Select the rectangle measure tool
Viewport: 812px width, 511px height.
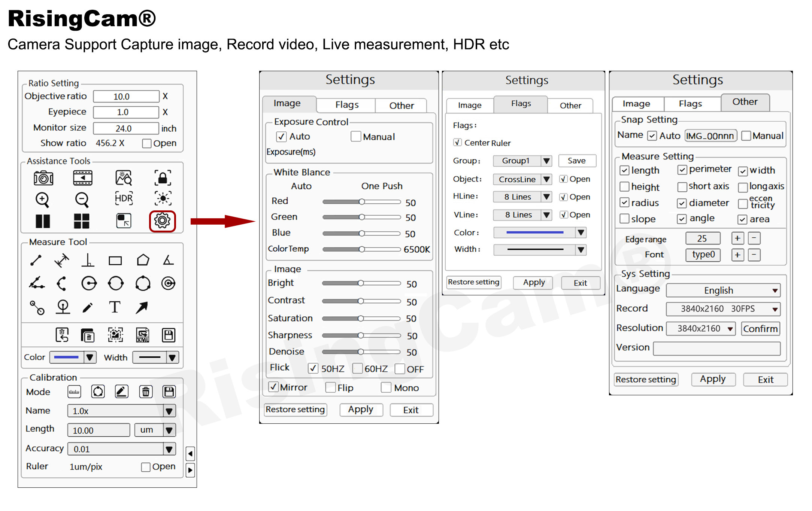(115, 261)
